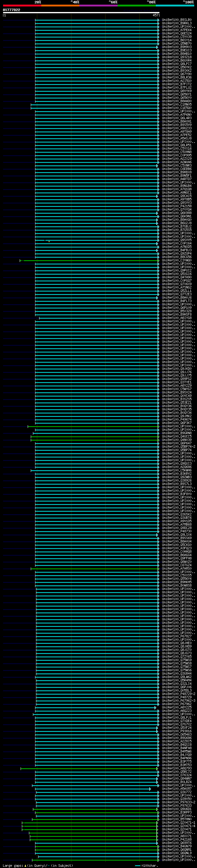
Task: Click hit label UniRef100_C3YWQ0
Action: point(176,260)
